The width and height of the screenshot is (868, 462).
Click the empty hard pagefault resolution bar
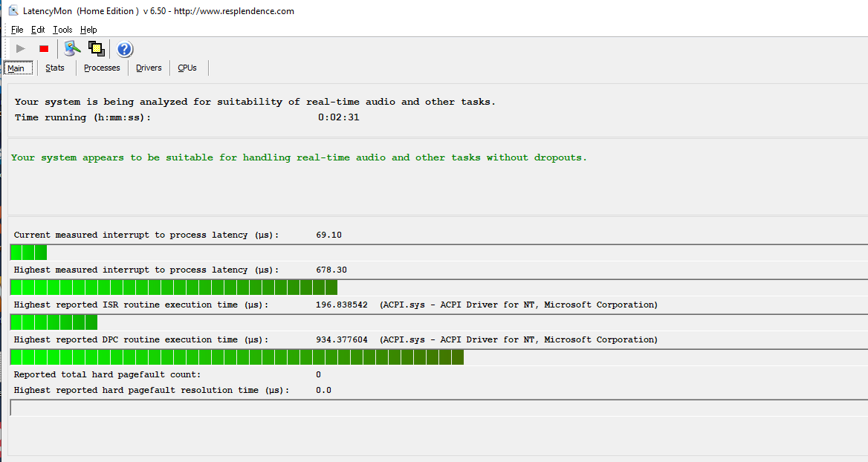tap(438, 408)
